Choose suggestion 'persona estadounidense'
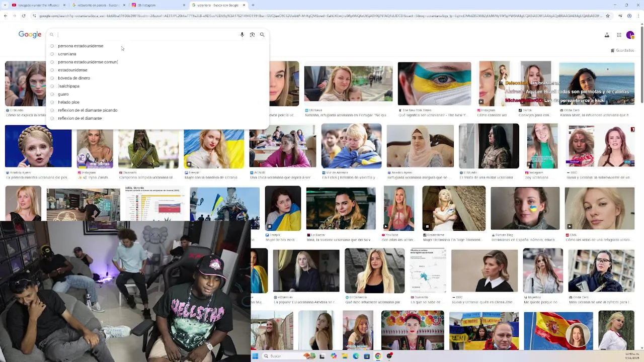The width and height of the screenshot is (644, 362). 80,46
